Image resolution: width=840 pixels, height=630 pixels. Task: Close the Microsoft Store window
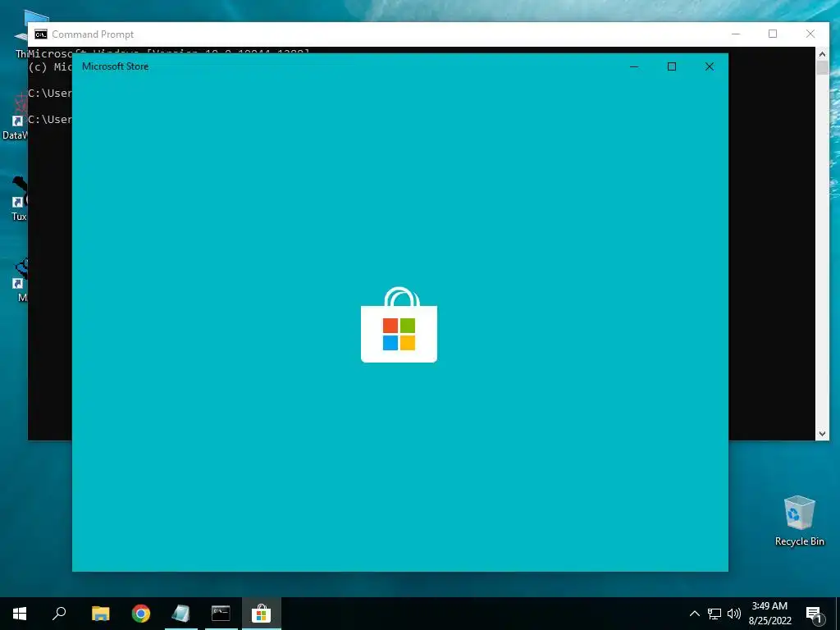tap(710, 66)
